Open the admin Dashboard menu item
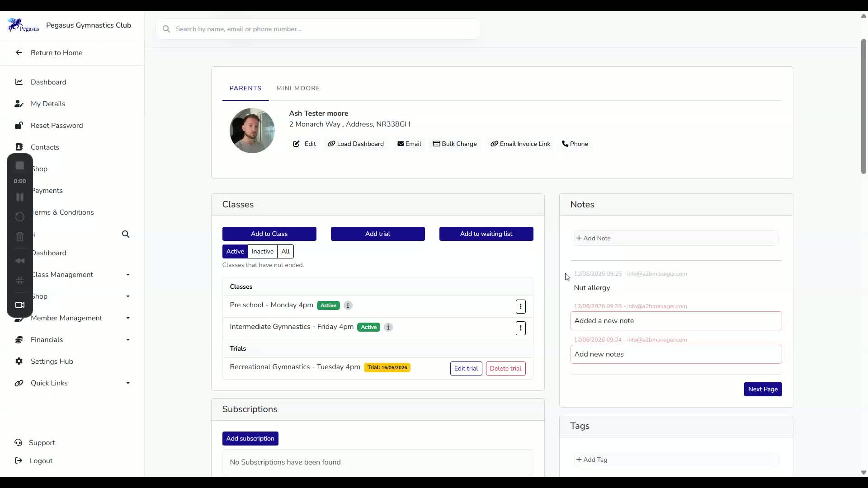The width and height of the screenshot is (868, 488). pos(48,253)
